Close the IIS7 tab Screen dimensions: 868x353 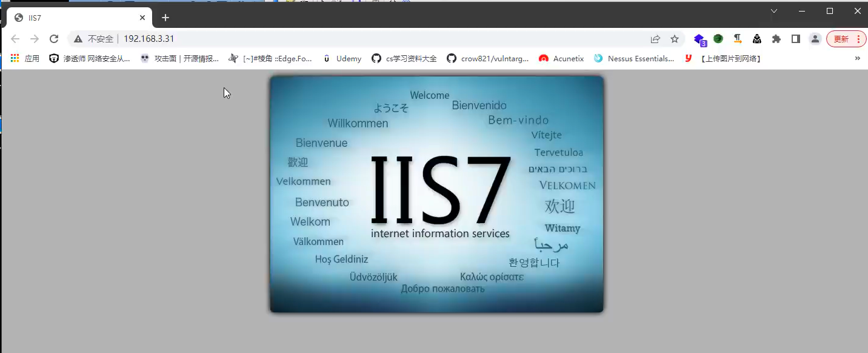(x=143, y=18)
